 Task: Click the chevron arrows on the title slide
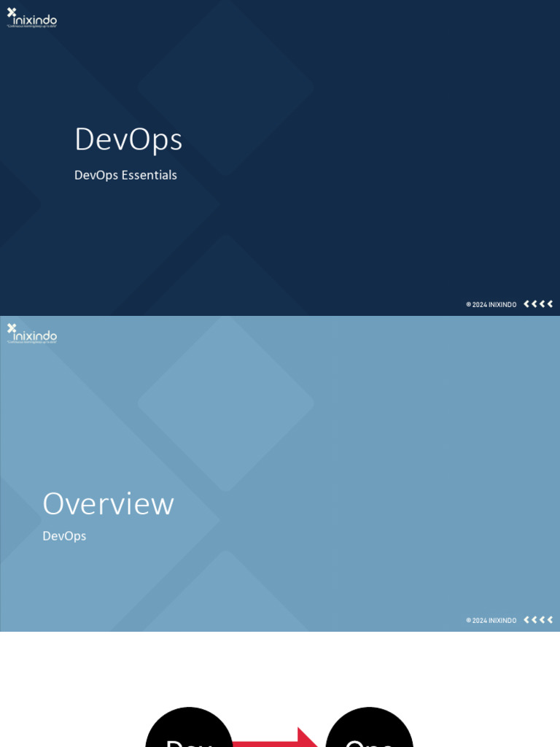pos(538,304)
